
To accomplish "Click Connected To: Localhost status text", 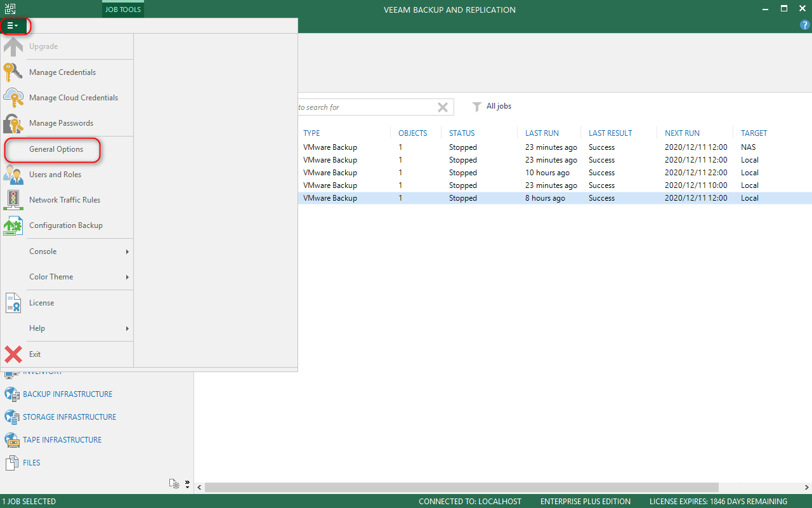I will pyautogui.click(x=470, y=502).
